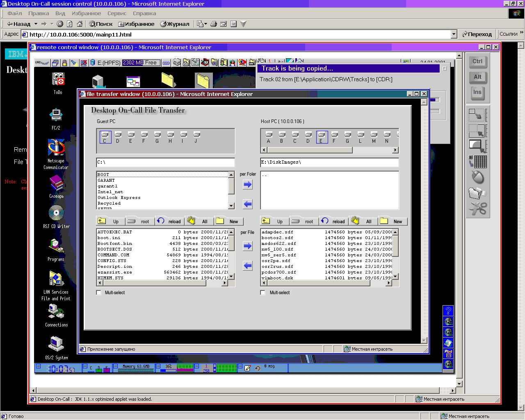
Task: Enable Guest PC Mult-select checkbox
Action: [x=98, y=292]
